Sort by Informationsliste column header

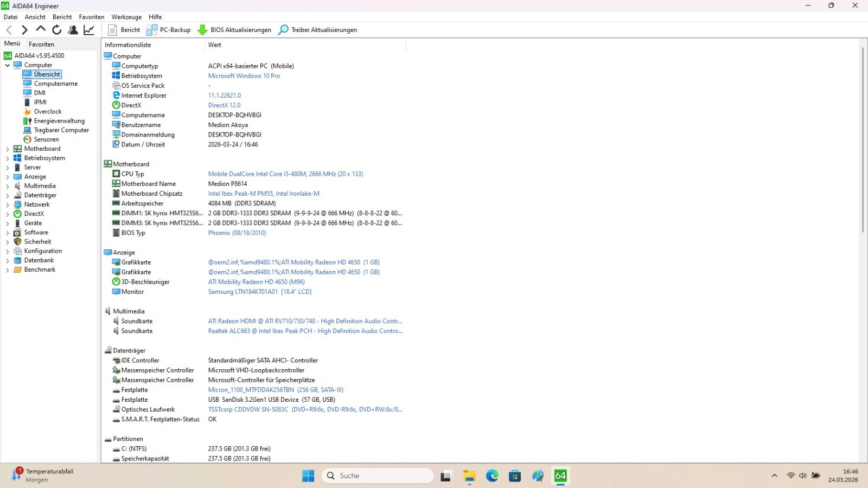click(x=153, y=45)
